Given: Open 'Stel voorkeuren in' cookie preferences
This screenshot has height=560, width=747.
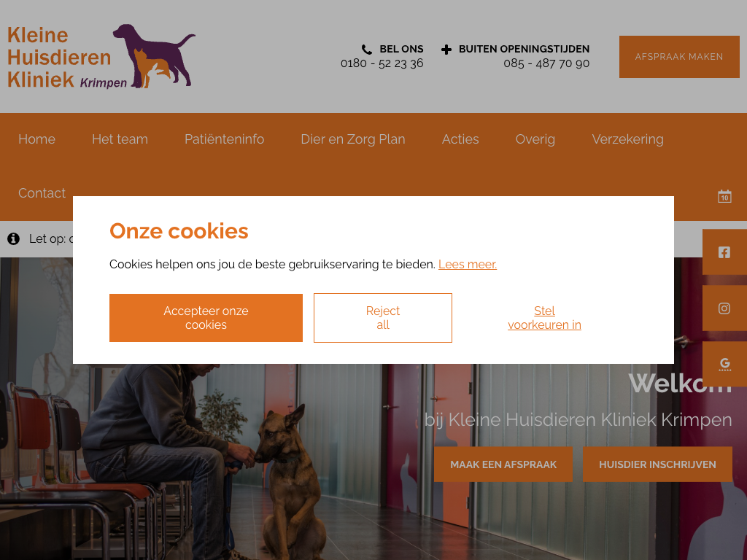Looking at the screenshot, I should pos(544,318).
